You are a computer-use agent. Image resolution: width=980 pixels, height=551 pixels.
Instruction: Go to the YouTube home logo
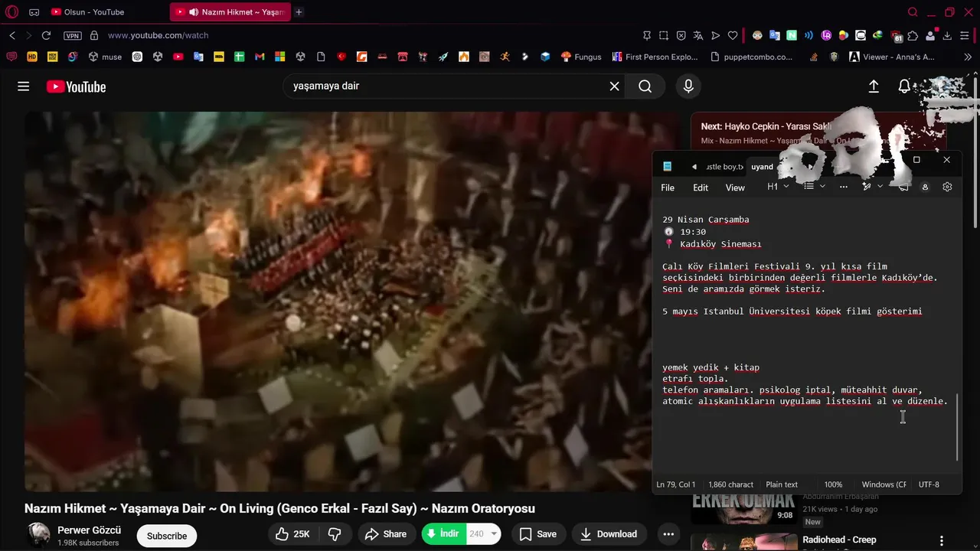tap(76, 86)
